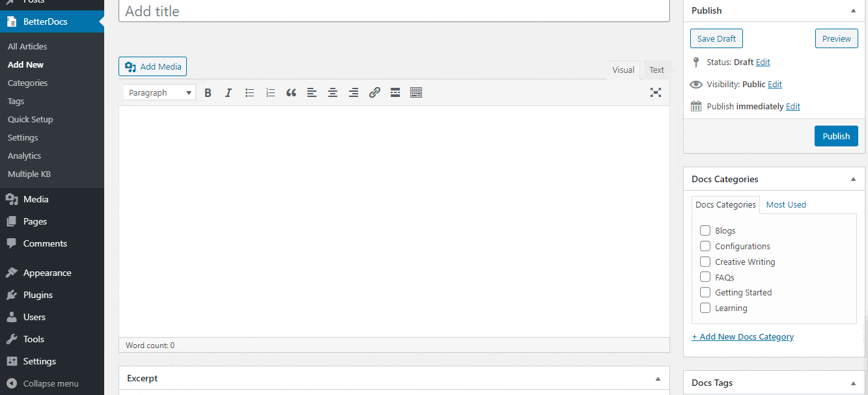Switch to distraction-free fullscreen writing mode
Viewport: 868px width, 395px height.
click(x=656, y=92)
